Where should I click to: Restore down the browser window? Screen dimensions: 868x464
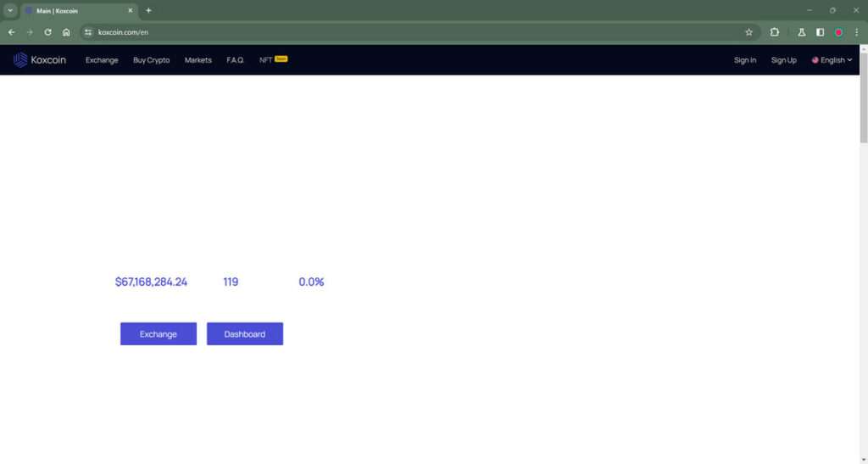[832, 10]
